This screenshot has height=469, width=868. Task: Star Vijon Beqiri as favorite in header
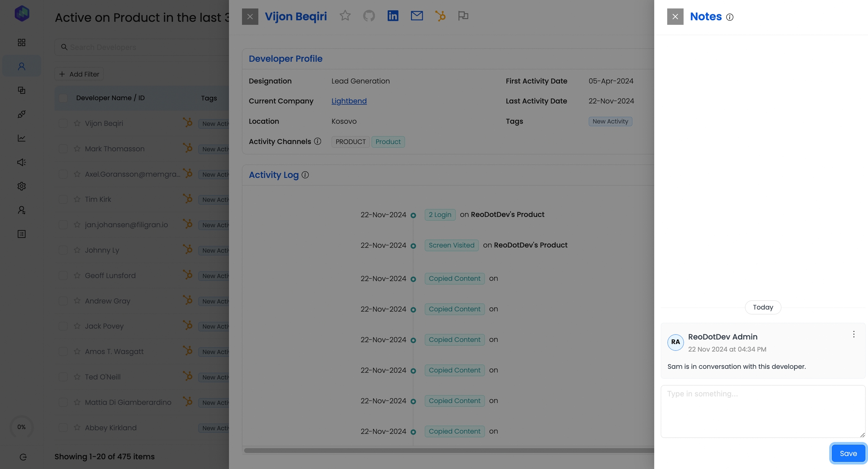pyautogui.click(x=345, y=16)
